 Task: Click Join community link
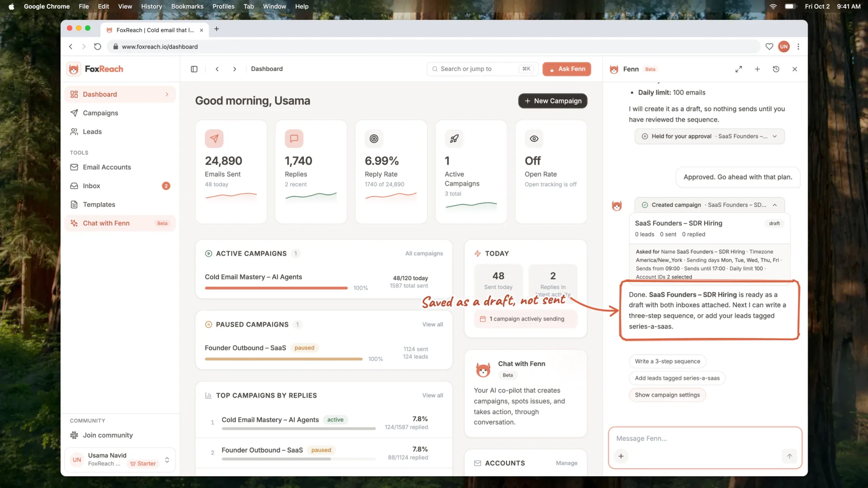[108, 435]
